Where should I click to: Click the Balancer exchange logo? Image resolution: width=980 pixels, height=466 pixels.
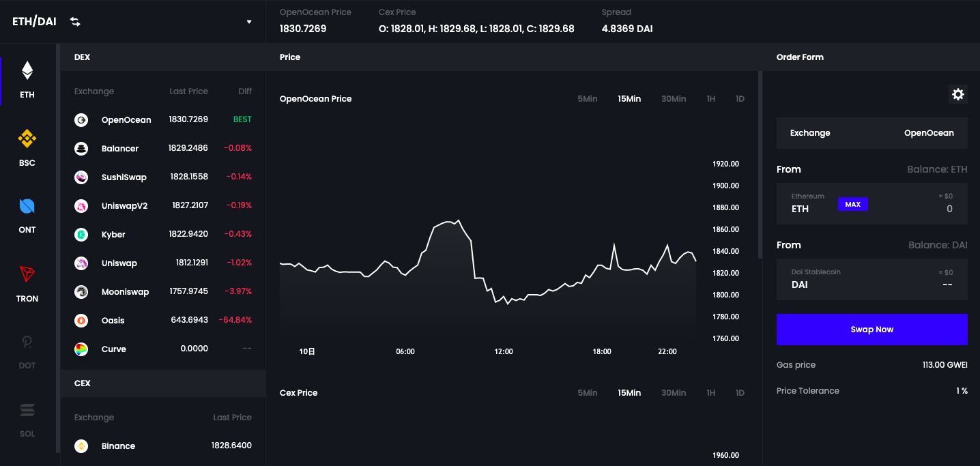(x=81, y=149)
